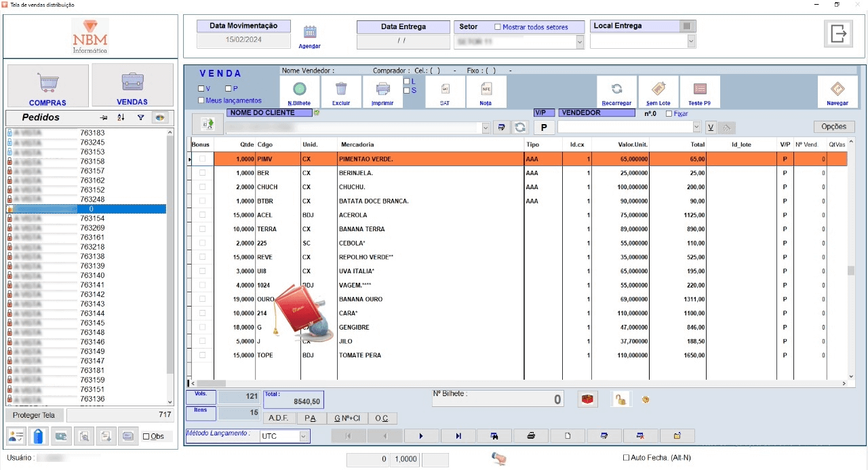This screenshot has height=470, width=868.
Task: Click the Excluir trash can icon
Action: coord(341,89)
